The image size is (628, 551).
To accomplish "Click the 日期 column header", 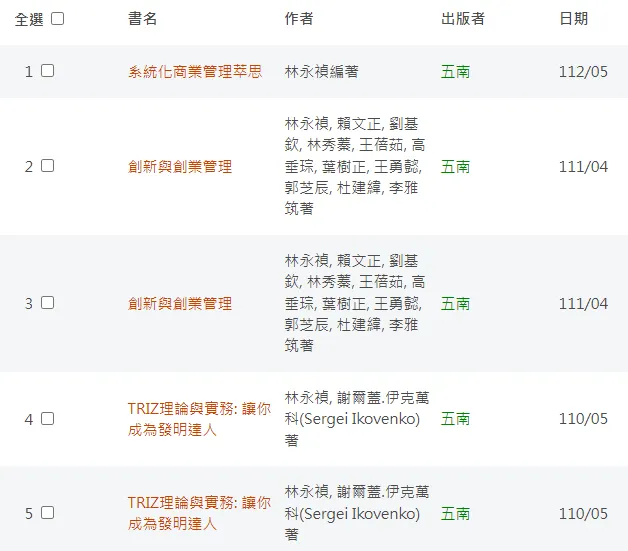I will pos(574,19).
